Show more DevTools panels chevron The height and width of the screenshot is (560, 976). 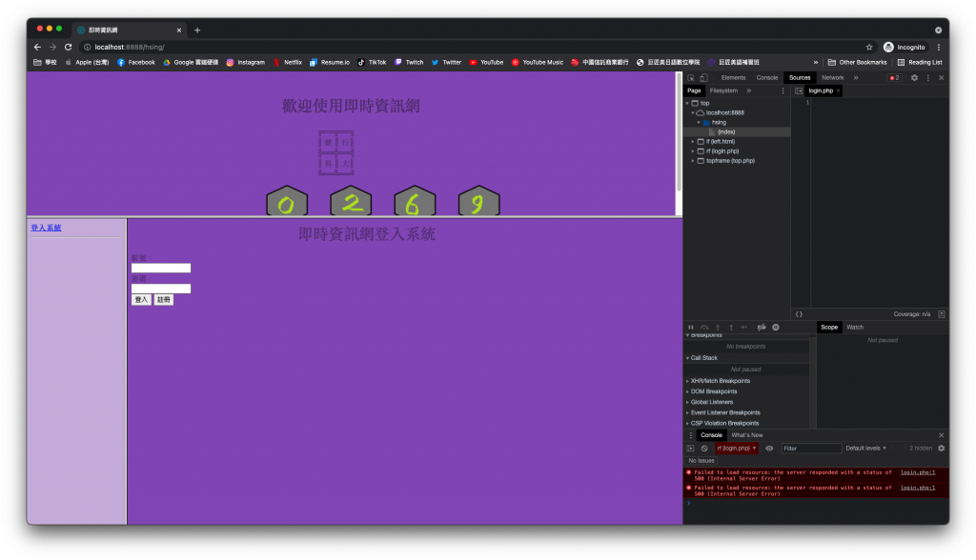tap(856, 78)
